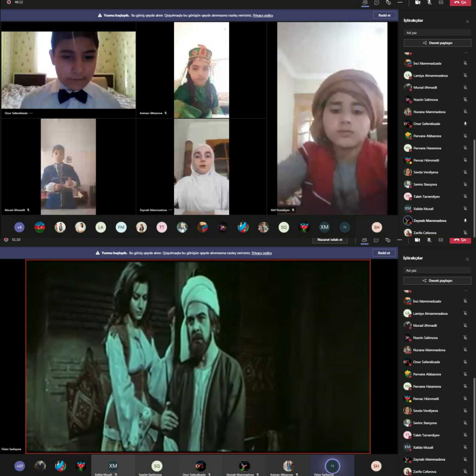The height and width of the screenshot is (476, 476).
Task: Click Sevda Verdiyeva's muted mic icon, 46:12 list
Action: (x=465, y=172)
